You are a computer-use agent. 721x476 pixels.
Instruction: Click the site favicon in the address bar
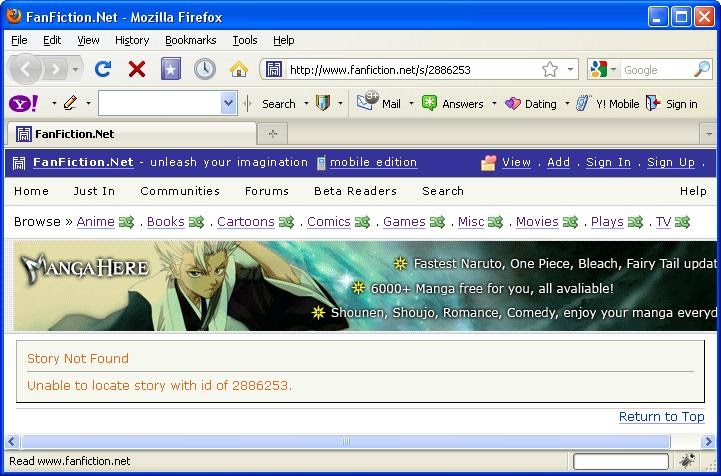(274, 70)
